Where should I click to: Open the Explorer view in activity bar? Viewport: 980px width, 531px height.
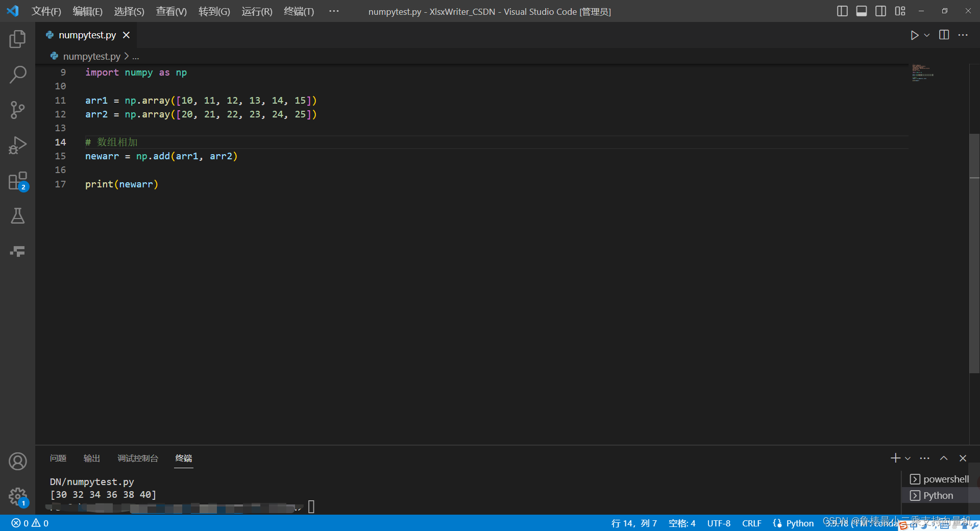17,39
